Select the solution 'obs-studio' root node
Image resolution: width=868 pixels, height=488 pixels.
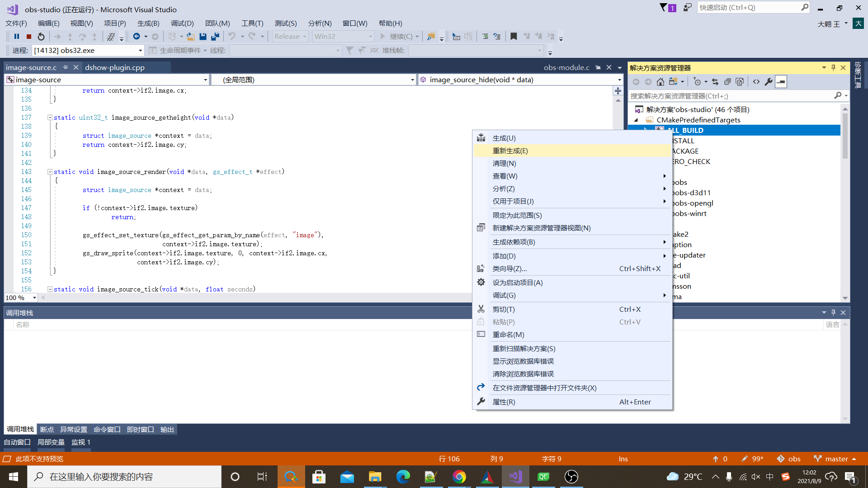pyautogui.click(x=698, y=110)
